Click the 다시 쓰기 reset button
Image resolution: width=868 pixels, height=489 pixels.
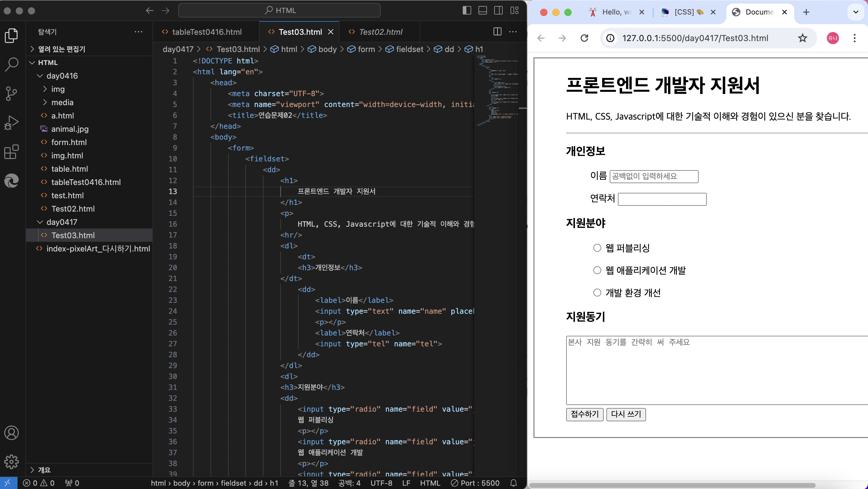[x=626, y=414]
